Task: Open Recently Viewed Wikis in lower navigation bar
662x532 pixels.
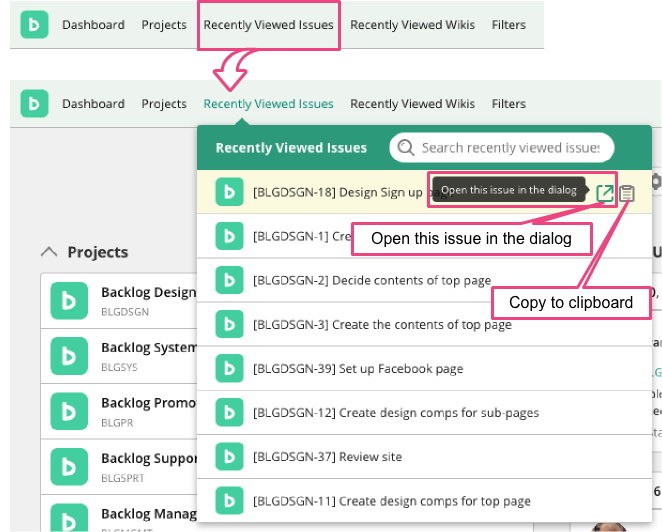Action: 412,104
